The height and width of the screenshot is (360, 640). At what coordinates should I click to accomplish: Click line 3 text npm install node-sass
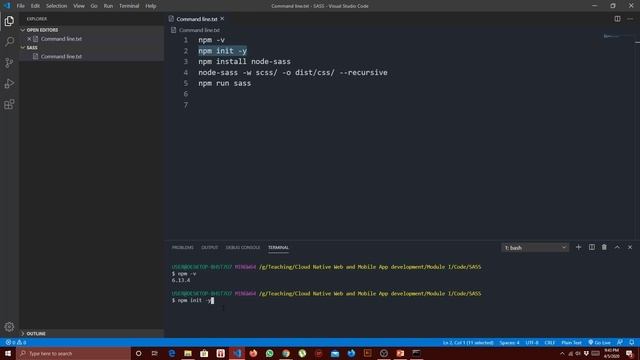[244, 62]
